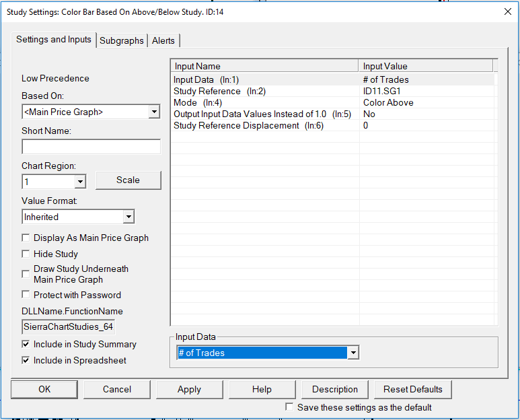Uncheck Include in Spreadsheet
The width and height of the screenshot is (520, 420).
(x=26, y=360)
